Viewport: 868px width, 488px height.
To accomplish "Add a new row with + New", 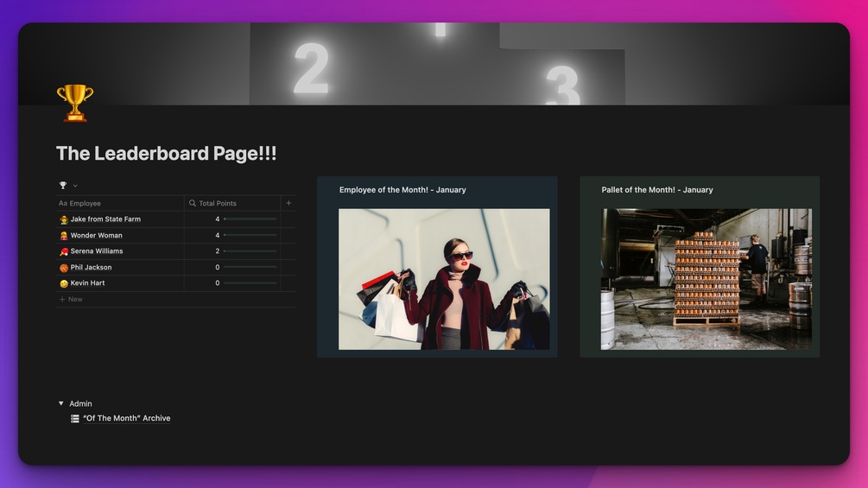I will (x=71, y=300).
